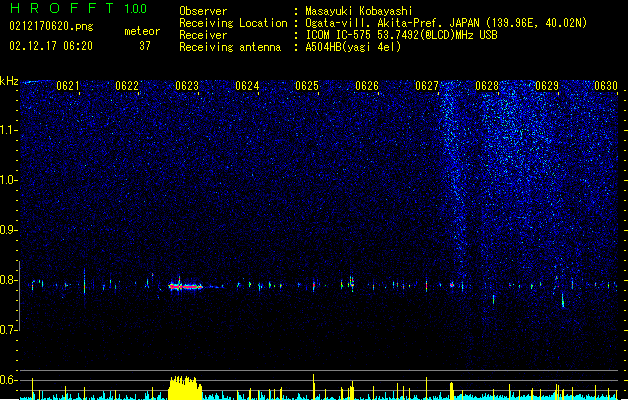
Task: Click the 0.8 kHz axis label
Action: (x=9, y=280)
